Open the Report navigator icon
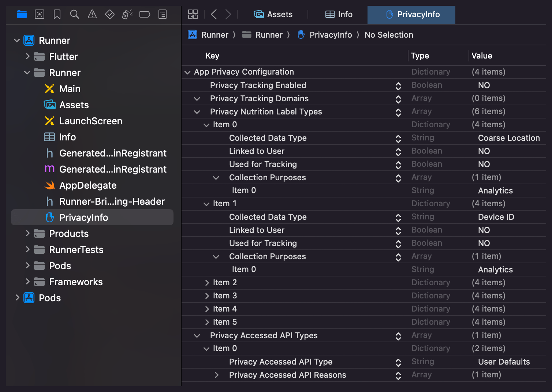 [163, 15]
